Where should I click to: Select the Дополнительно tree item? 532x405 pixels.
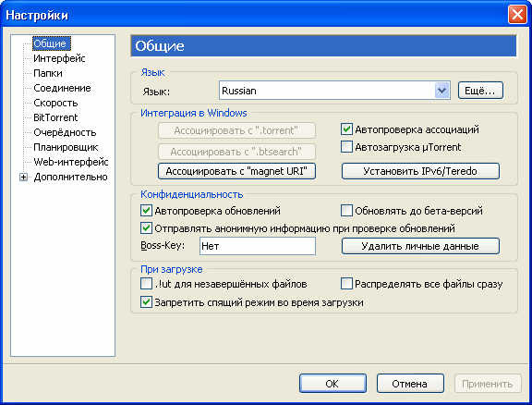click(x=70, y=177)
